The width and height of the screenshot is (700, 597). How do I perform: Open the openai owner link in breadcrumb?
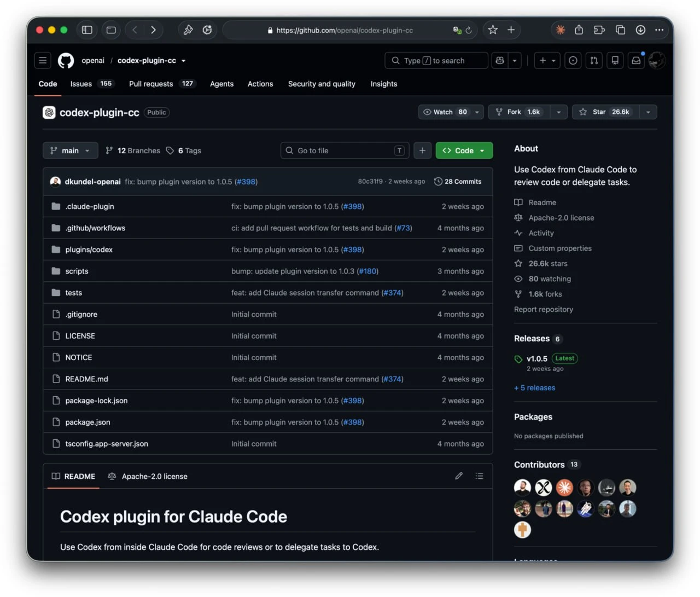[93, 61]
